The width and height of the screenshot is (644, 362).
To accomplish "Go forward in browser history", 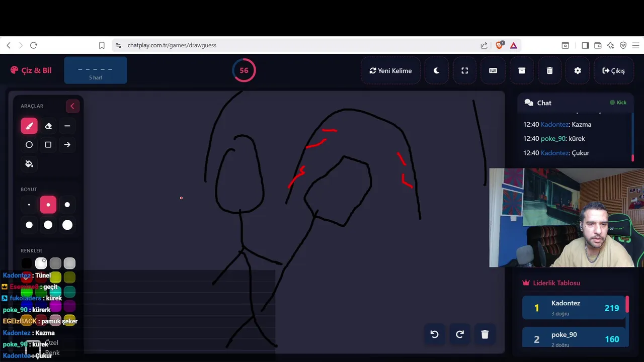I will click(x=21, y=45).
